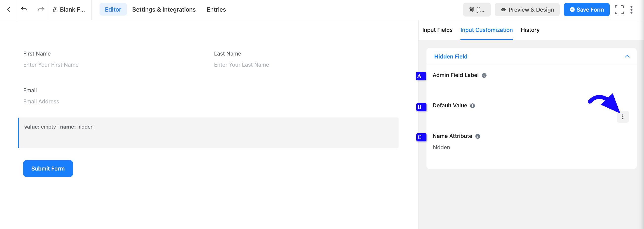Viewport: 644px width, 229px height.
Task: Open the Entries tab
Action: [216, 10]
